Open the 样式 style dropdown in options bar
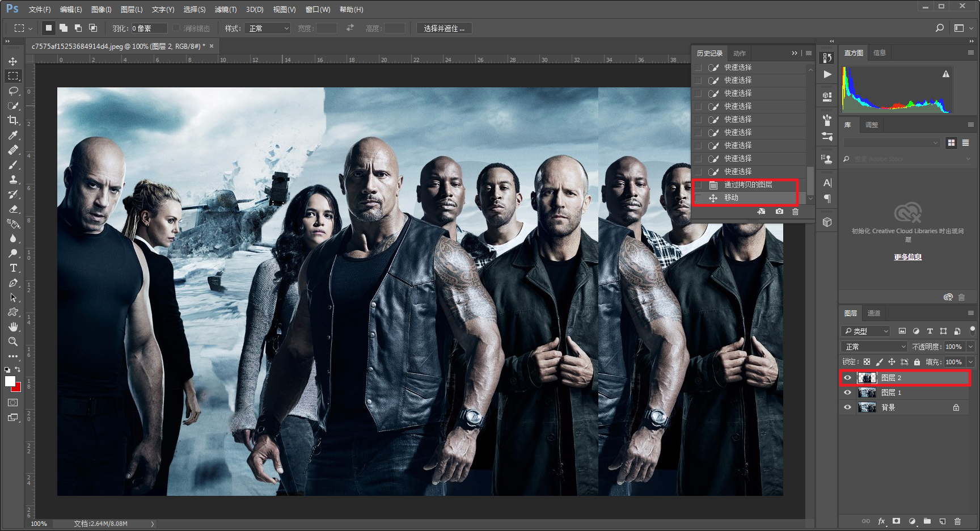 [267, 28]
